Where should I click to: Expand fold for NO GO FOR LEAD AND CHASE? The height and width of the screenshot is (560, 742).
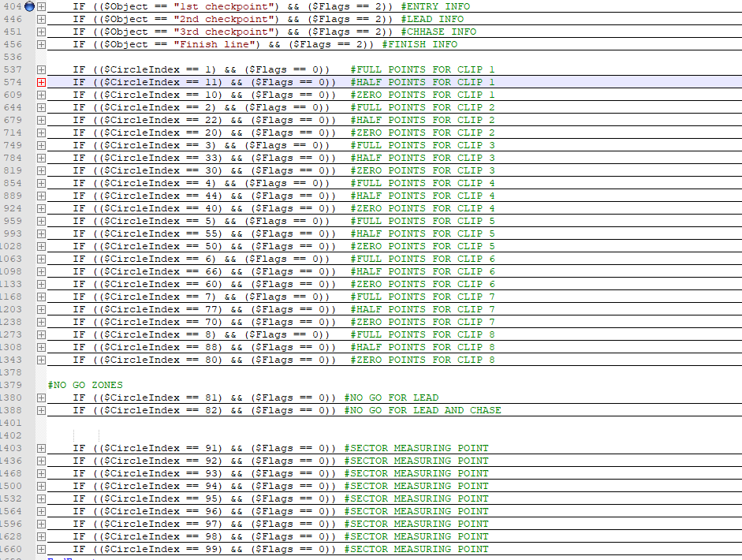(x=41, y=410)
